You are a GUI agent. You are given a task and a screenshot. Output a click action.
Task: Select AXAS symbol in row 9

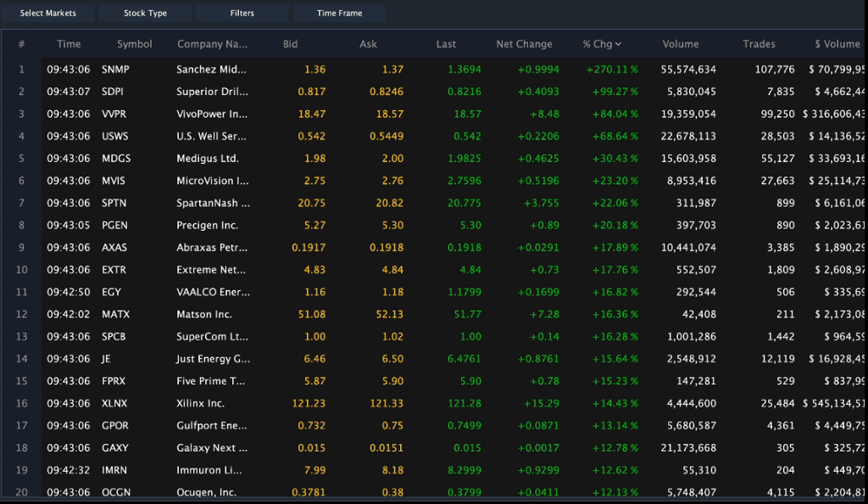click(x=114, y=248)
